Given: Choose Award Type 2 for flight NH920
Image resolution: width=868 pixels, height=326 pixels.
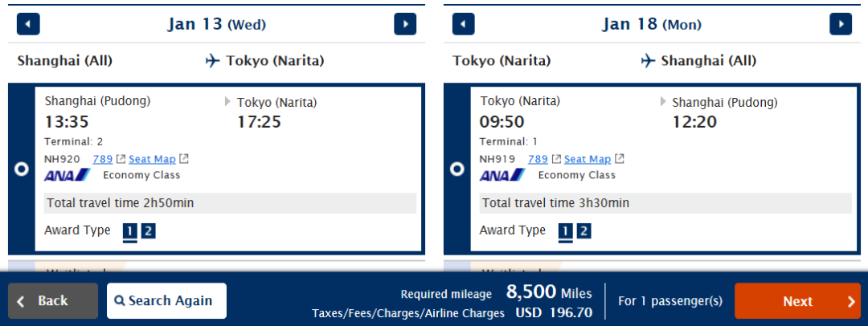Looking at the screenshot, I should click(x=148, y=230).
